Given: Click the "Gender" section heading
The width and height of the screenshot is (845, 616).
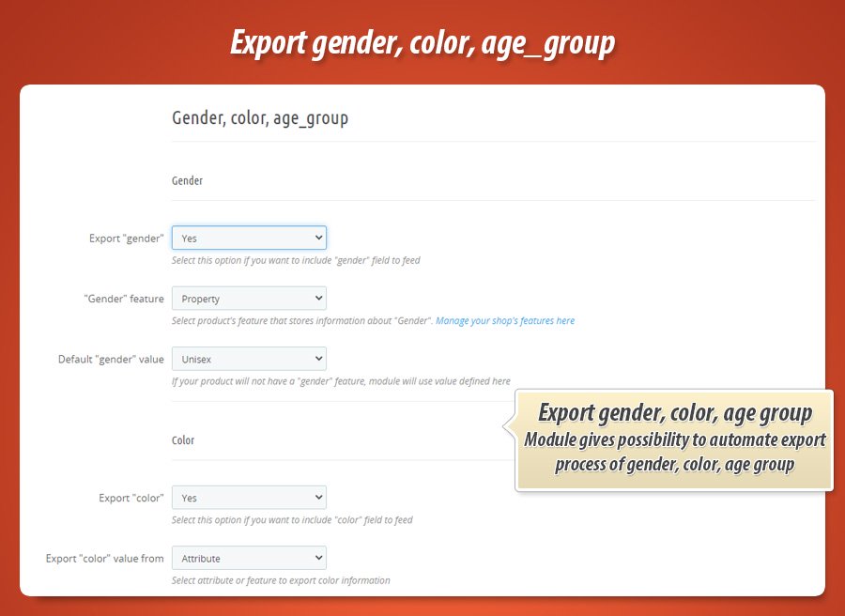Looking at the screenshot, I should click(x=184, y=180).
